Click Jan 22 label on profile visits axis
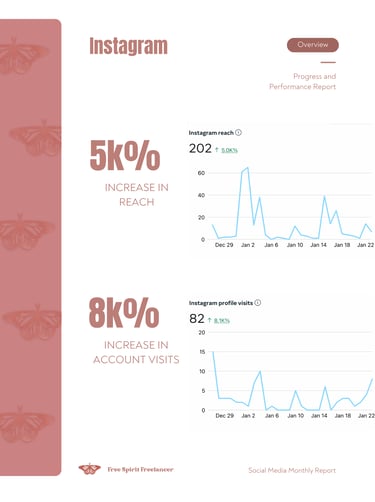This screenshot has width=375, height=502. pyautogui.click(x=366, y=416)
